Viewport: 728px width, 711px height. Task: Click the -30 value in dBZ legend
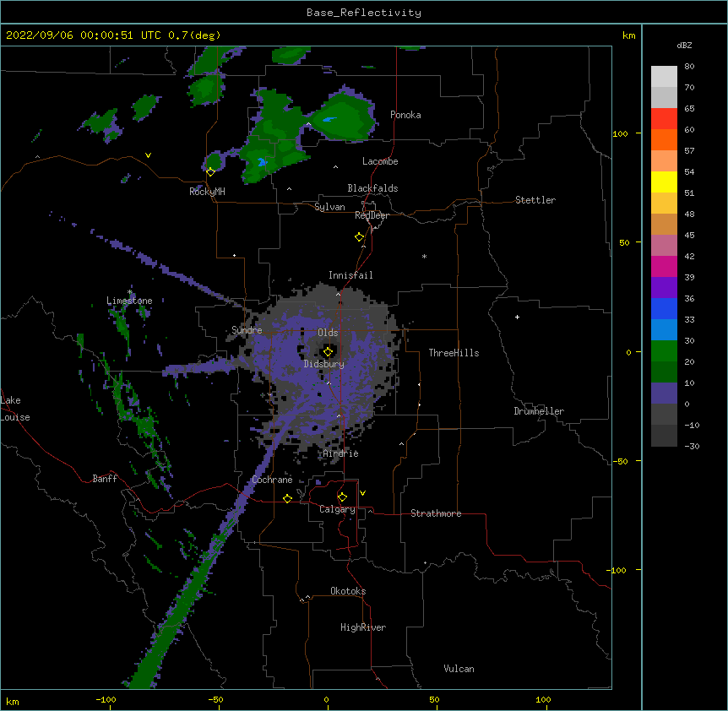click(692, 446)
